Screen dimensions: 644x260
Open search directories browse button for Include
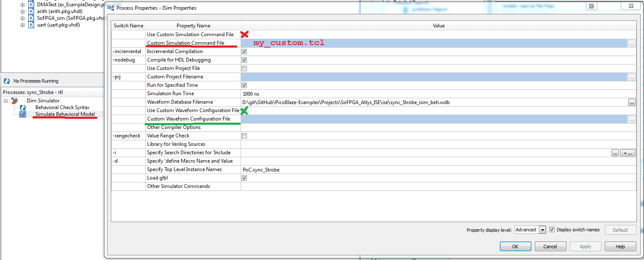pos(615,153)
